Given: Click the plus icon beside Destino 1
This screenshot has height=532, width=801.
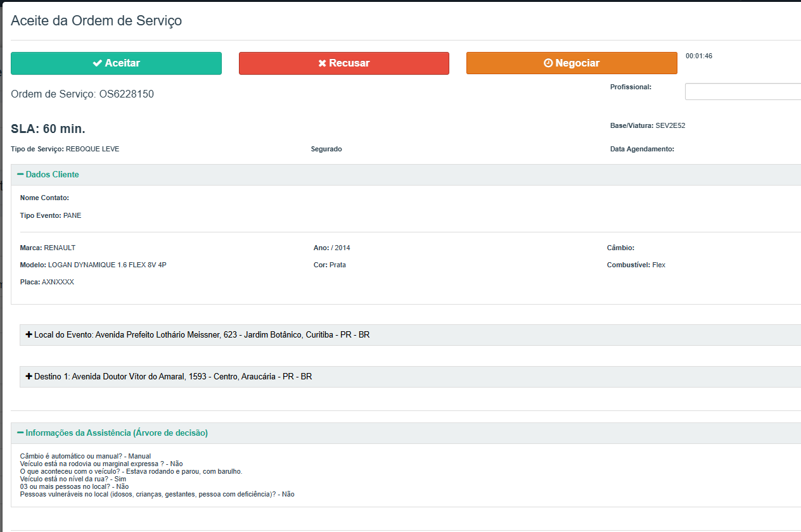Looking at the screenshot, I should (x=29, y=376).
